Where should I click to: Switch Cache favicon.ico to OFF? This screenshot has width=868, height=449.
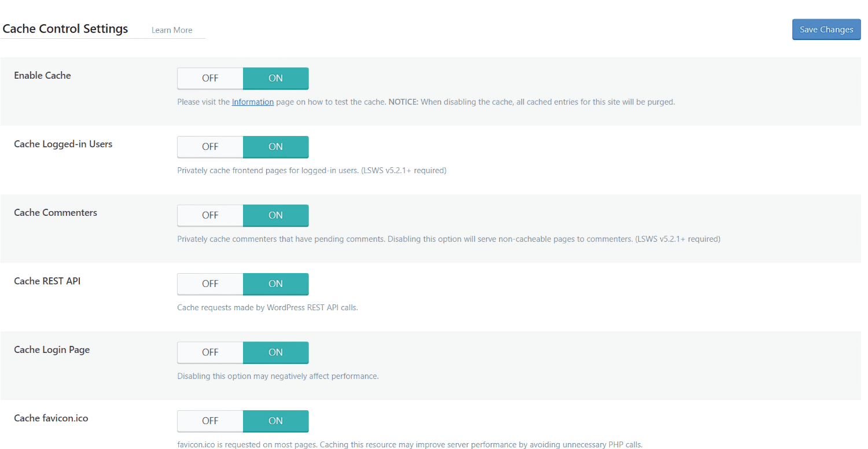tap(210, 421)
